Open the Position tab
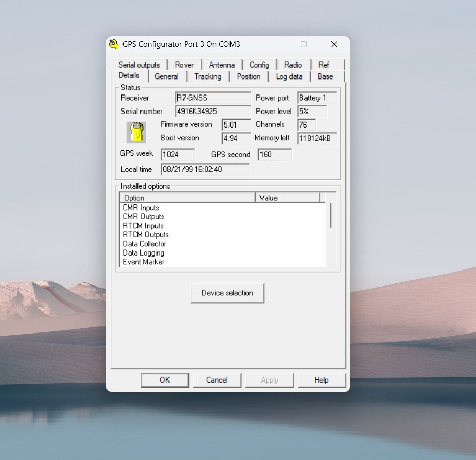 [x=249, y=76]
